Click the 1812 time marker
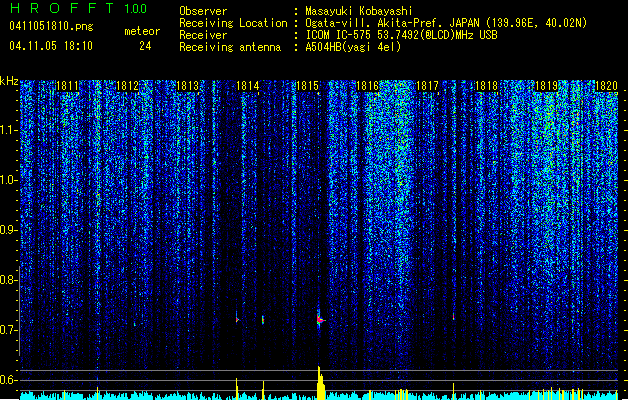The height and width of the screenshot is (400, 629). 127,86
